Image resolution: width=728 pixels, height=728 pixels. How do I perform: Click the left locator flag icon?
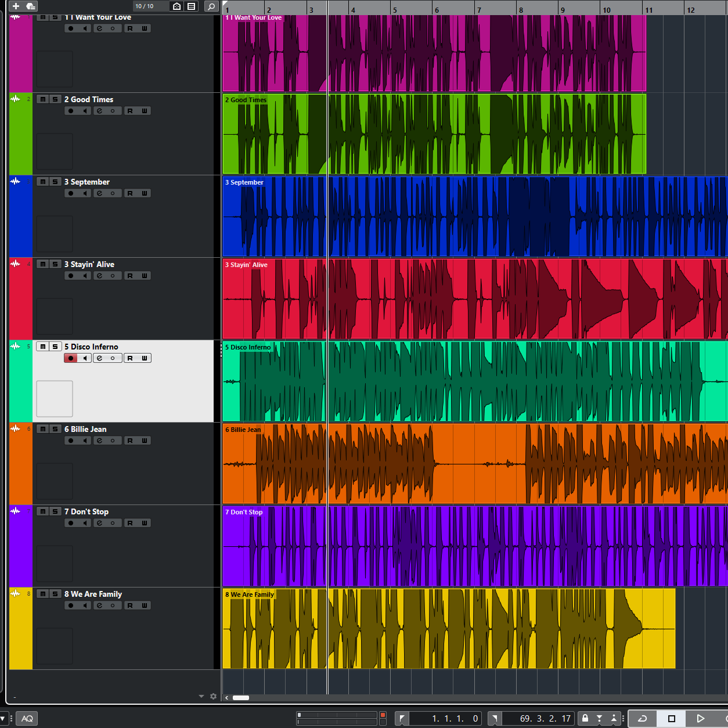point(402,719)
